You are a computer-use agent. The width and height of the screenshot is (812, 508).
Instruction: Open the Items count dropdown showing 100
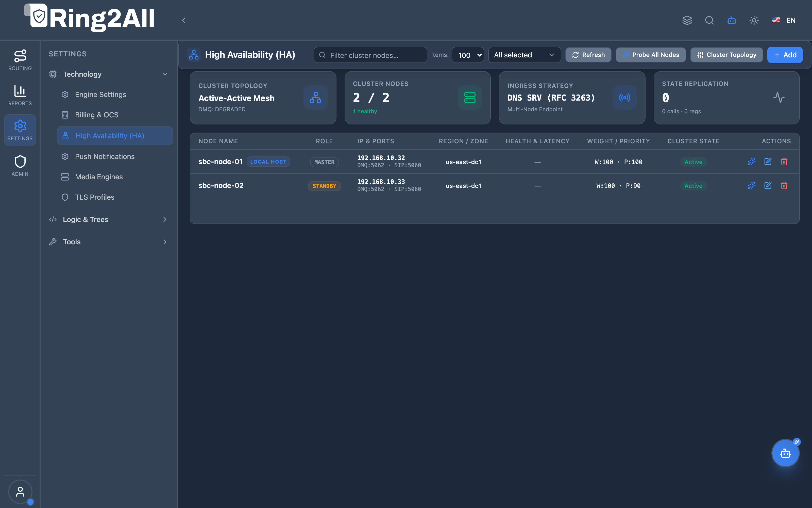pos(468,55)
